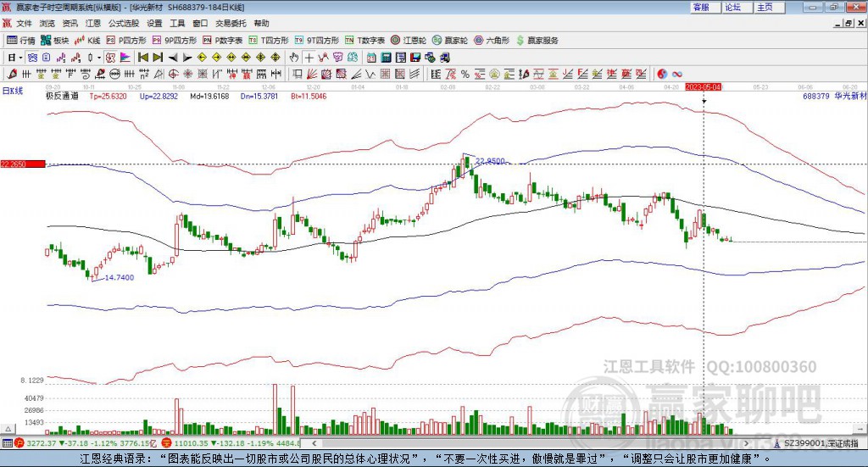Jump to first bar with skip-back arrow
The height and width of the screenshot is (467, 868).
142,58
